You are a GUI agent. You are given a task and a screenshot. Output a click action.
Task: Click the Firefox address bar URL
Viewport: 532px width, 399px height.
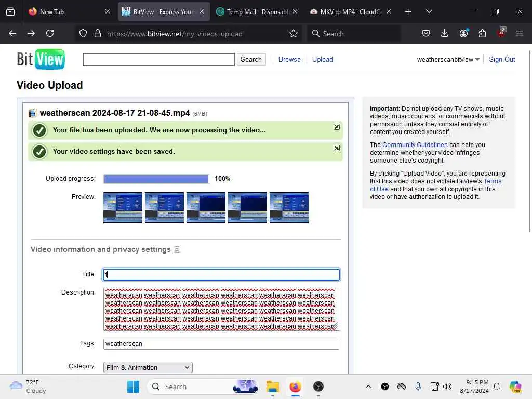tap(175, 34)
